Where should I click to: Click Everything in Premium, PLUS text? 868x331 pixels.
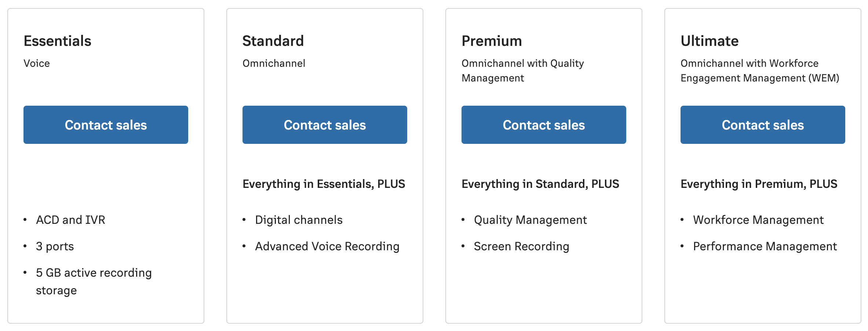pos(759,184)
